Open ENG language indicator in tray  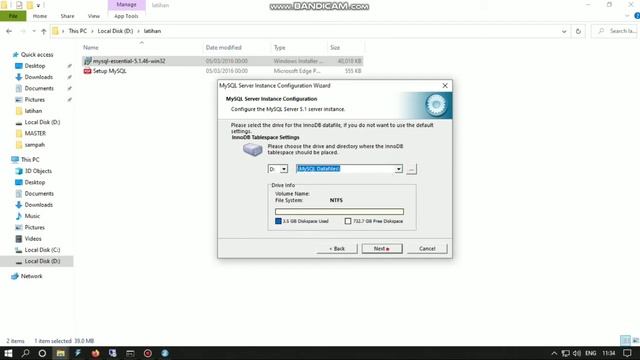[591, 353]
